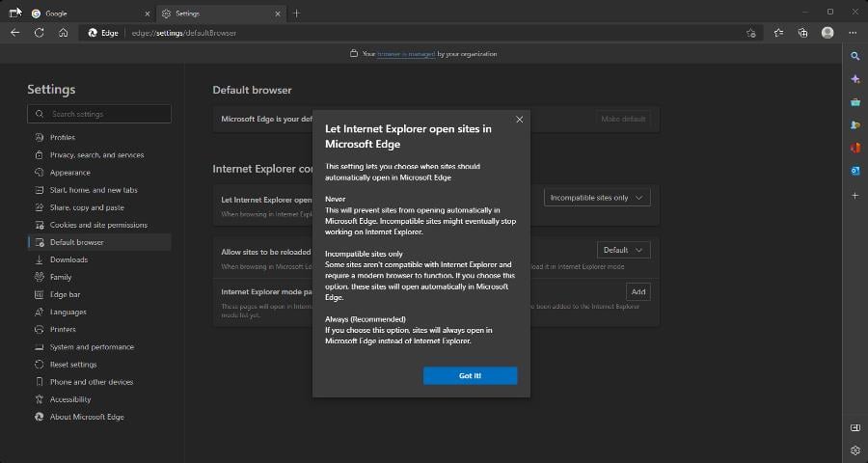Switch to the Google tab
Screen dimensions: 868x463
click(91, 14)
